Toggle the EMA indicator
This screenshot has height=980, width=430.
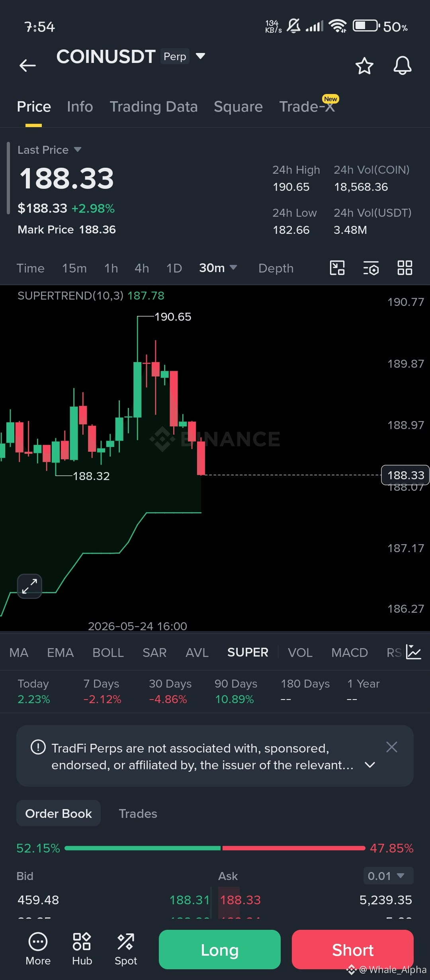[x=61, y=653]
